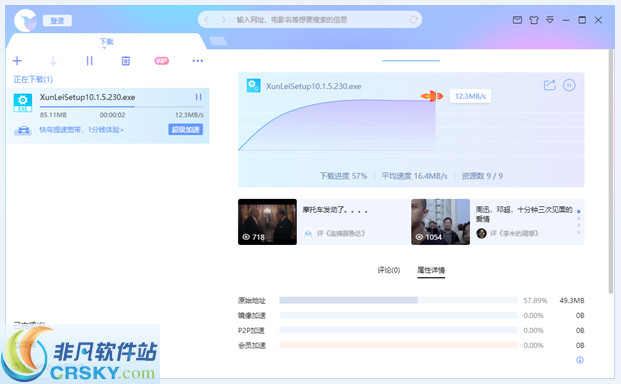Click the 85.11MB file size text
The image size is (621, 384).
(53, 115)
